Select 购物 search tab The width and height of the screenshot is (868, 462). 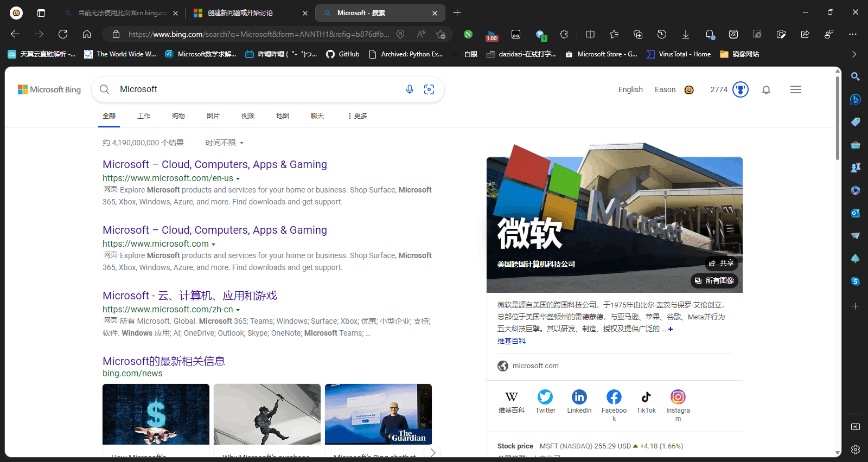178,116
